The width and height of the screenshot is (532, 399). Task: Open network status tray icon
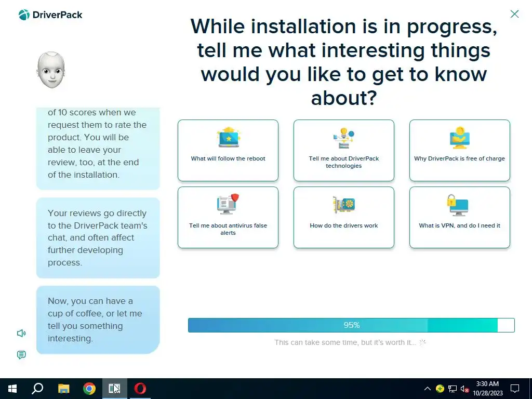pyautogui.click(x=453, y=389)
